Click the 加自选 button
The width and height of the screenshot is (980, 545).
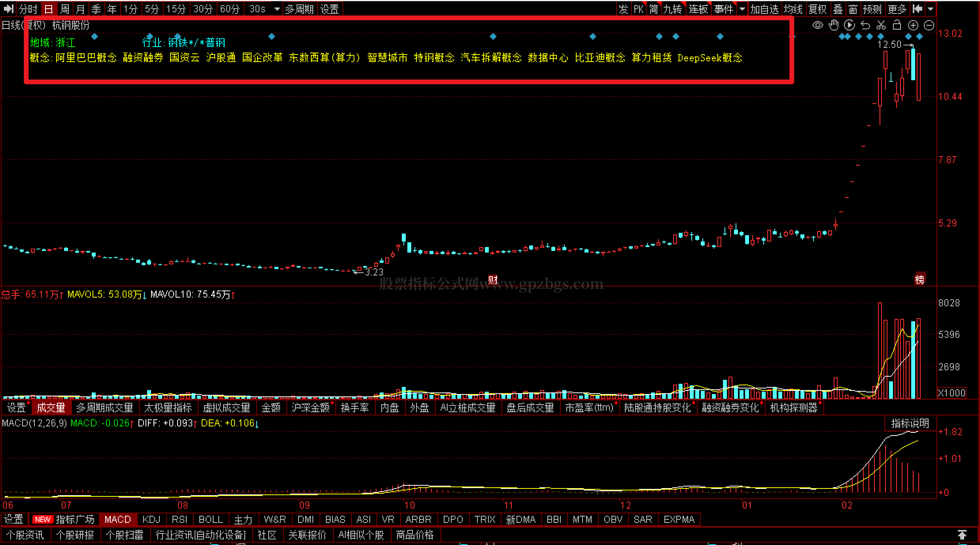pyautogui.click(x=764, y=9)
